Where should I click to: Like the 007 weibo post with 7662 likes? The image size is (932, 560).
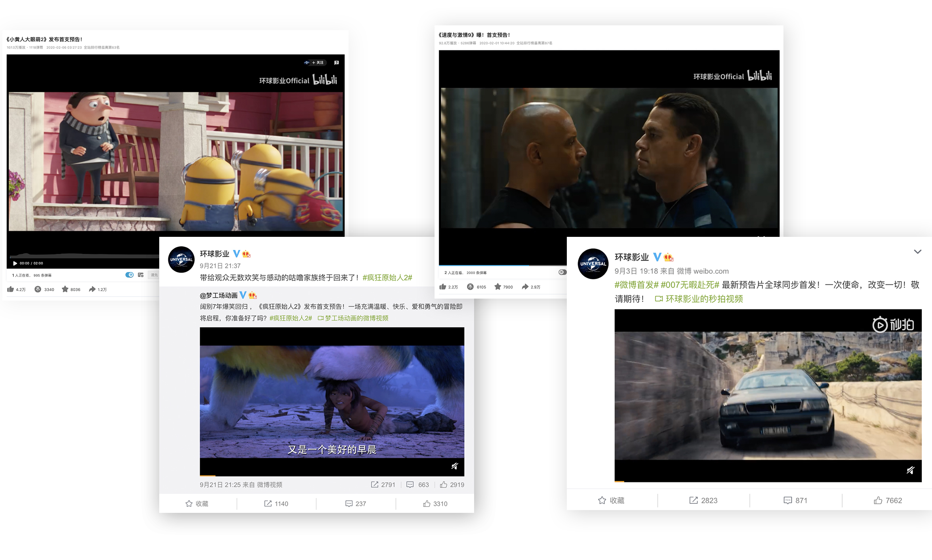(887, 500)
